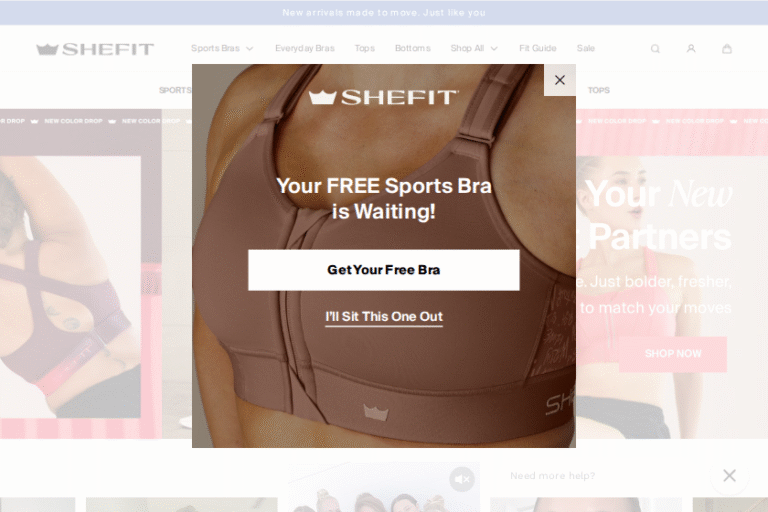This screenshot has height=512, width=768.
Task: Click the SHEFIT crown logo in header
Action: click(95, 49)
